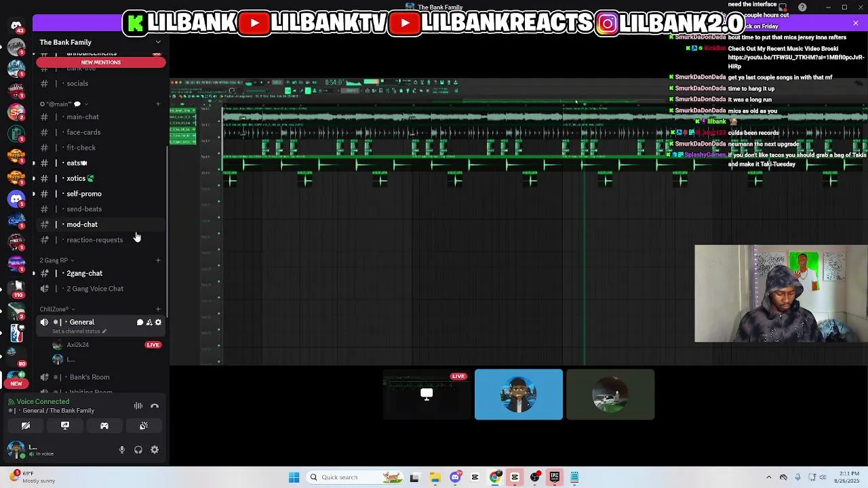Open chat for General voice channel

[x=140, y=323]
